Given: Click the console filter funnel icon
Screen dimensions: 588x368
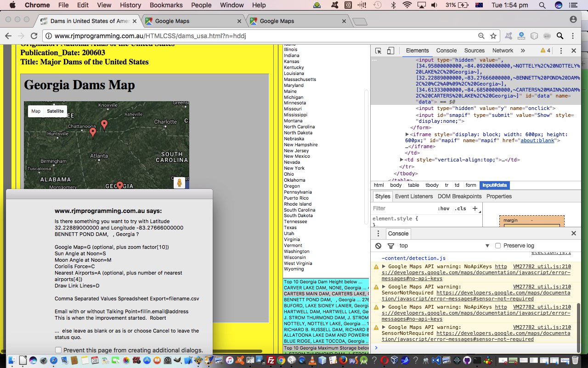Looking at the screenshot, I should 390,246.
